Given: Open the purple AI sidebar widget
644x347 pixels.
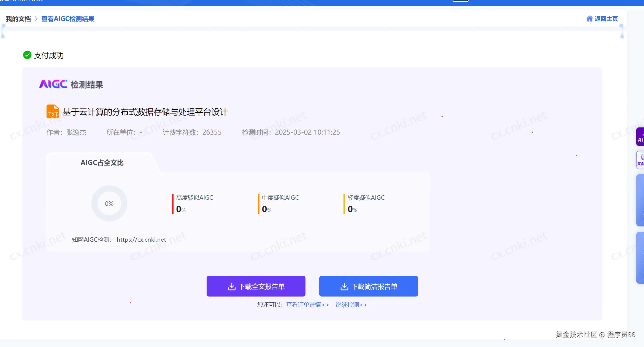Looking at the screenshot, I should click(640, 137).
